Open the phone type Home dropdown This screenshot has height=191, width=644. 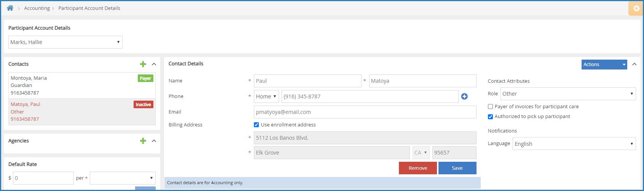pyautogui.click(x=266, y=96)
